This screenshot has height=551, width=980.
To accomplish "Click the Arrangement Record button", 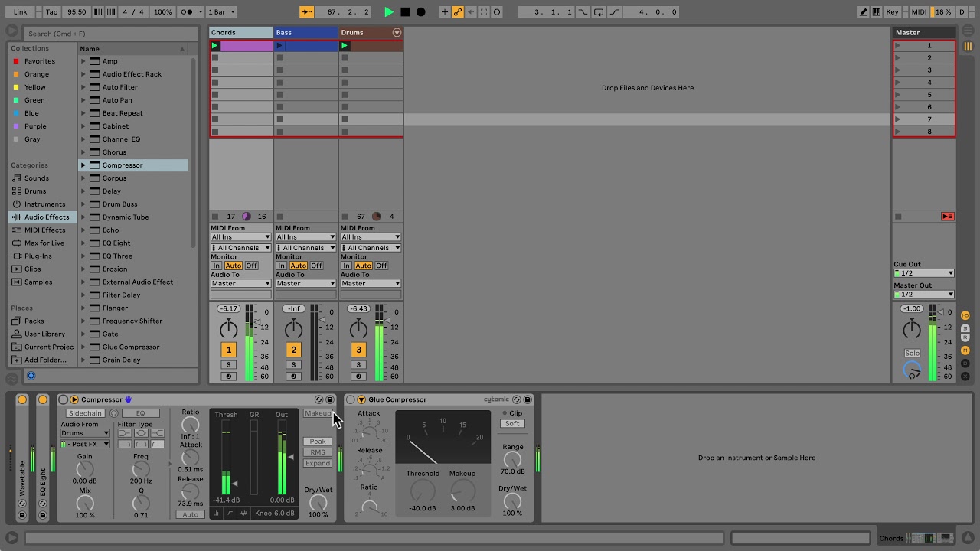I will point(420,12).
